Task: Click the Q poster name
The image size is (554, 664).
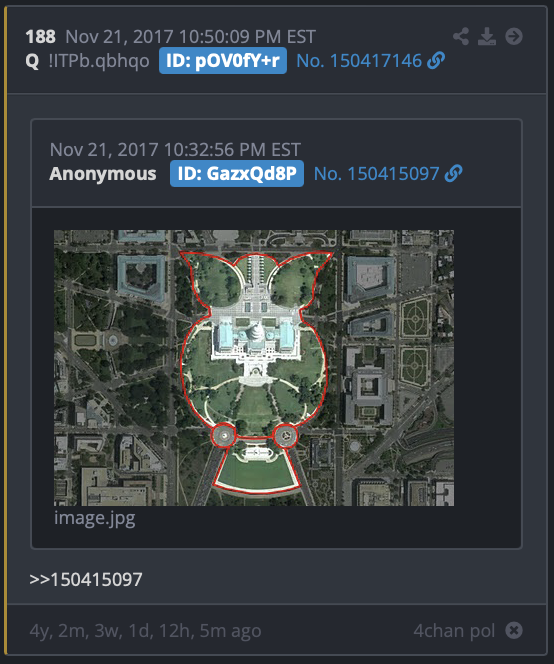Action: [x=32, y=61]
